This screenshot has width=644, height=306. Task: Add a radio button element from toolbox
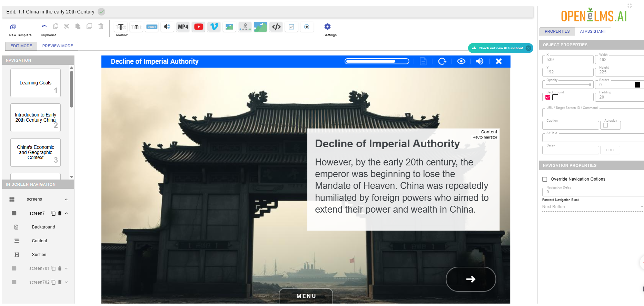(307, 27)
